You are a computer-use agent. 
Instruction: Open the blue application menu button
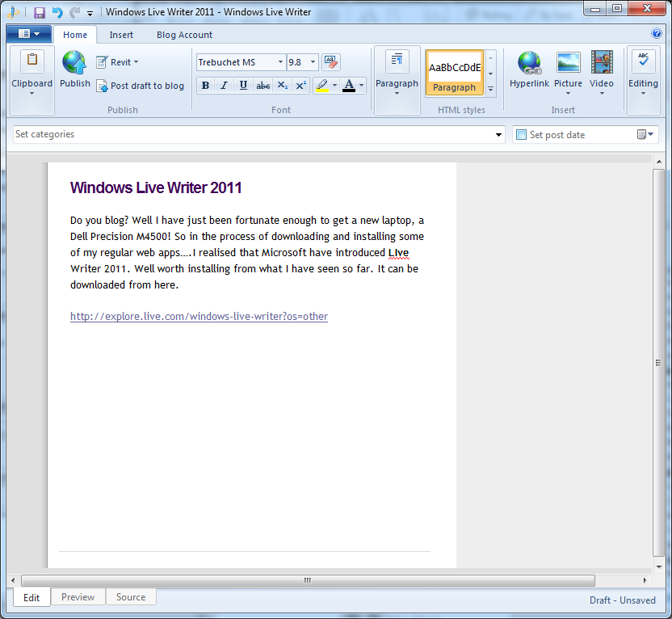(29, 34)
